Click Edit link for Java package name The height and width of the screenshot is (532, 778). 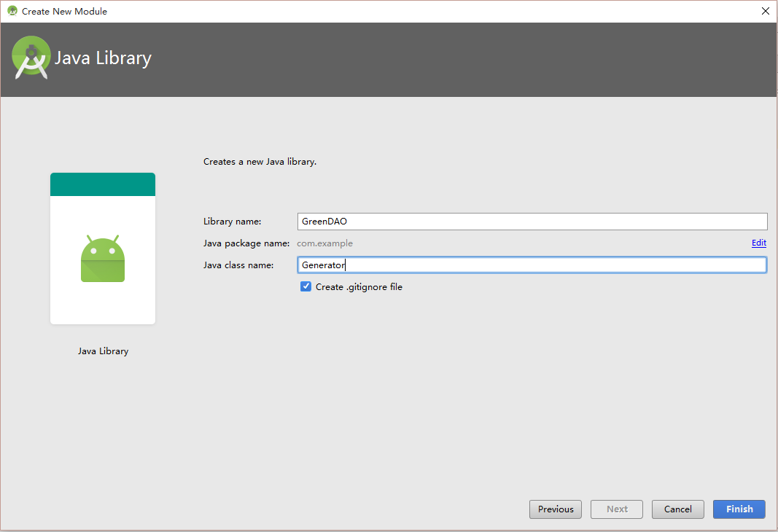click(758, 243)
